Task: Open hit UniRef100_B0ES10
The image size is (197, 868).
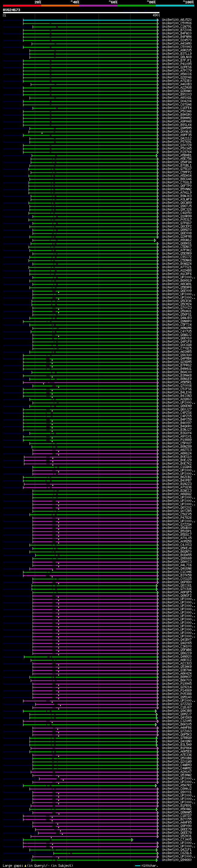Action: [177, 457]
